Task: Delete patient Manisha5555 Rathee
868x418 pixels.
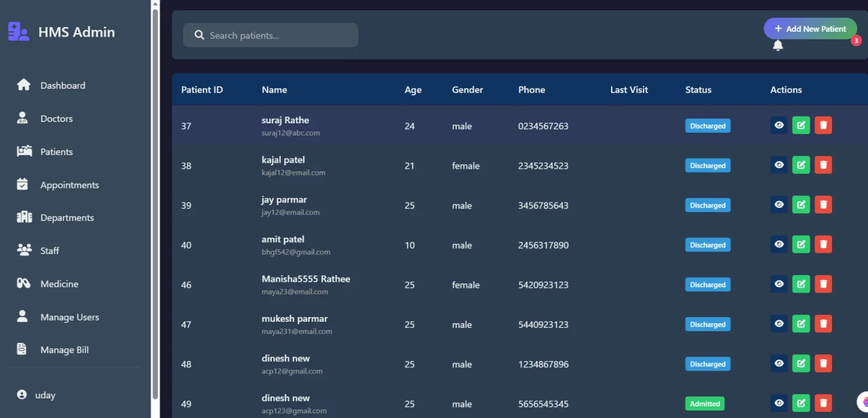Action: point(823,284)
